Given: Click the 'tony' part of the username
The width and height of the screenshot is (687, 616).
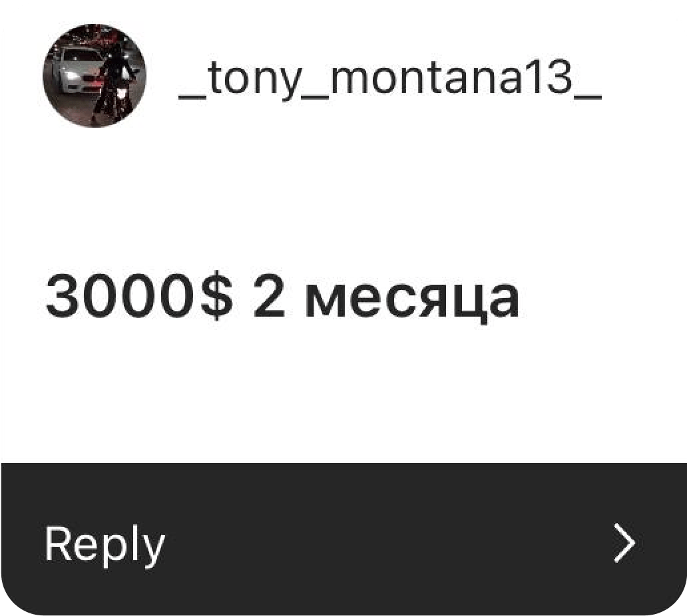Looking at the screenshot, I should pyautogui.click(x=253, y=80).
